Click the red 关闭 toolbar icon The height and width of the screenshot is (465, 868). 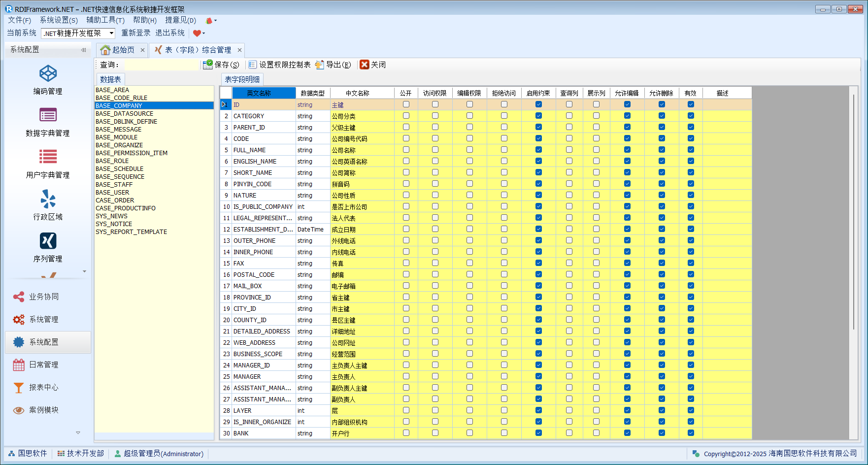365,65
